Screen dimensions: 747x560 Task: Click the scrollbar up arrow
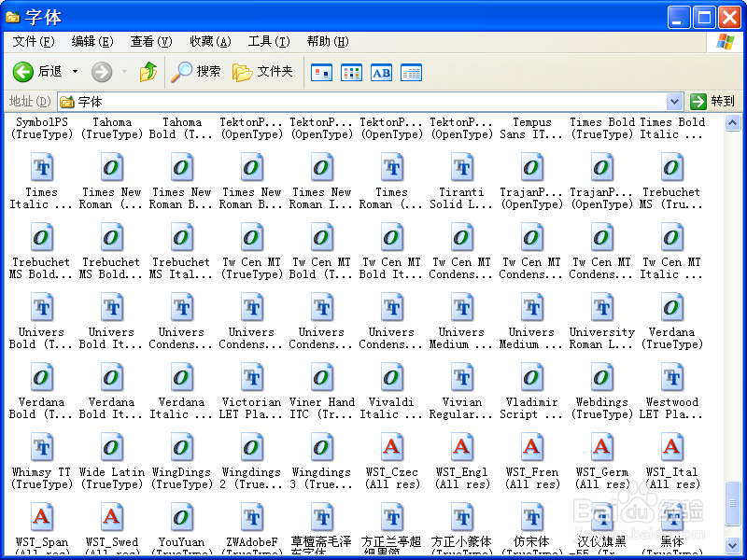coord(732,123)
